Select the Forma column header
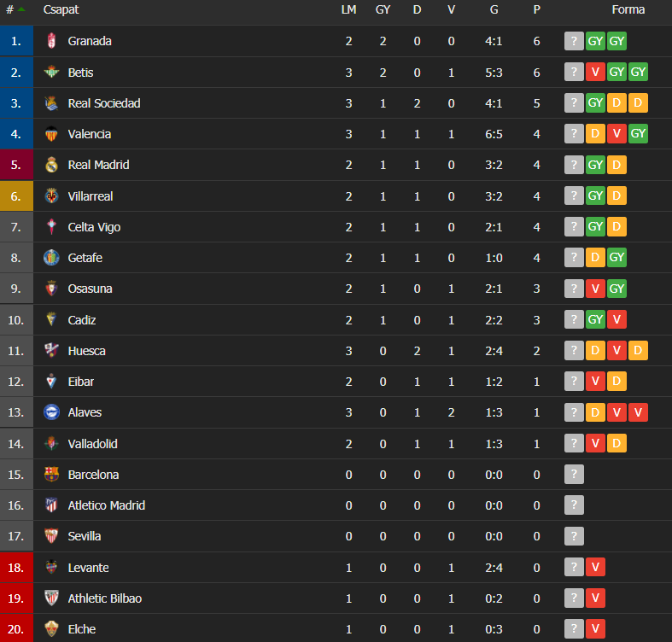 [628, 10]
